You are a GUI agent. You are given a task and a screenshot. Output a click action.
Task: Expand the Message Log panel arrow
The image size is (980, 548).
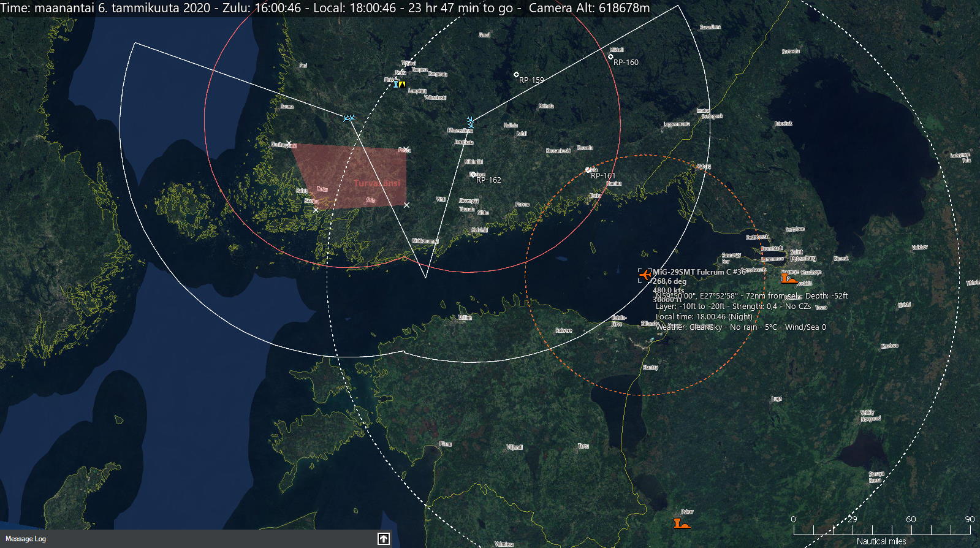[383, 539]
